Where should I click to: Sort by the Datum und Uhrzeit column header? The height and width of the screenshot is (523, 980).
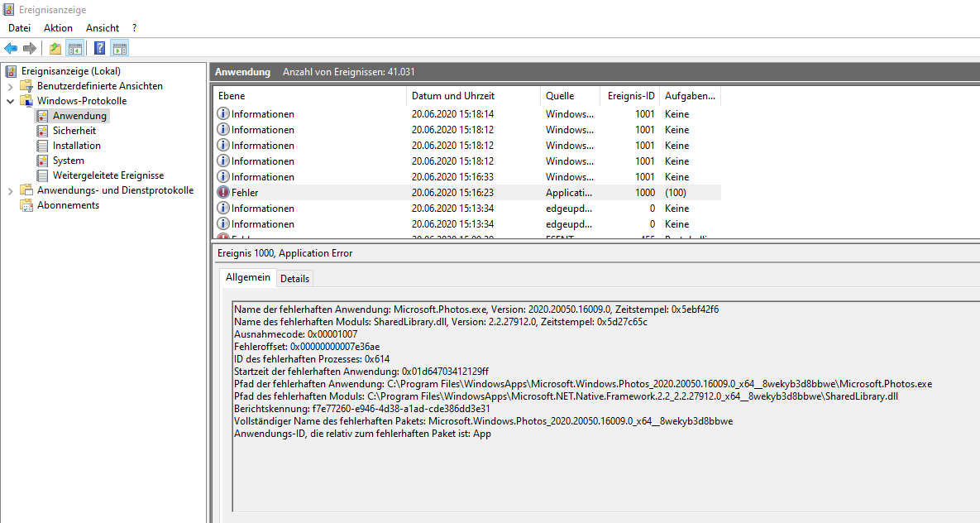[473, 96]
